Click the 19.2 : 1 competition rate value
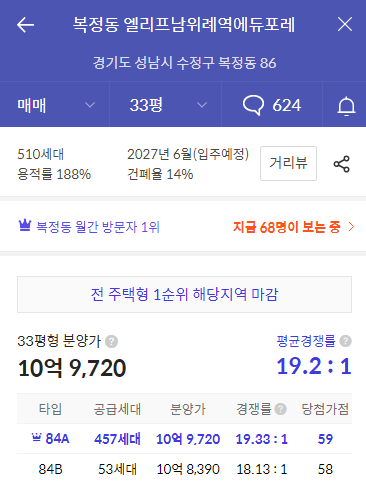 pyautogui.click(x=314, y=366)
